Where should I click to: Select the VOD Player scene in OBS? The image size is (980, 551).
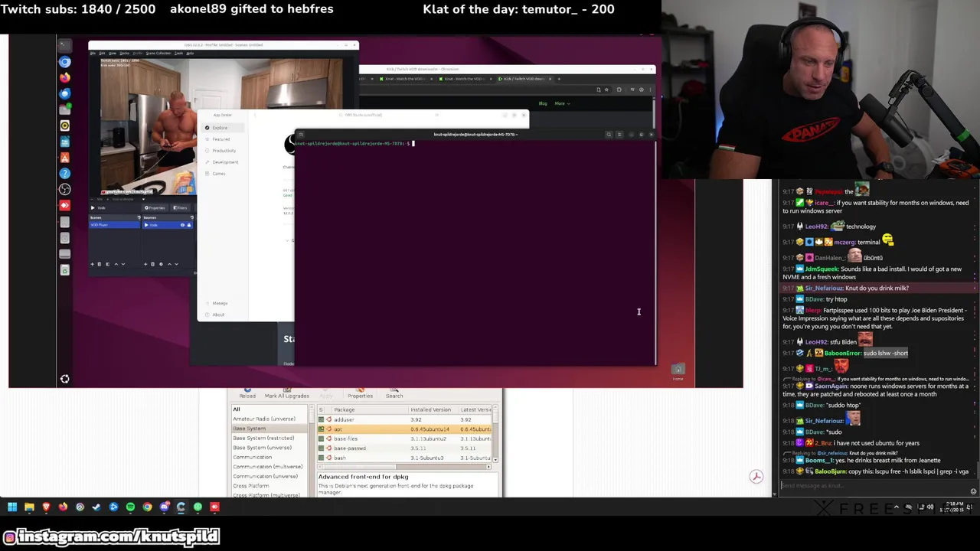(114, 225)
